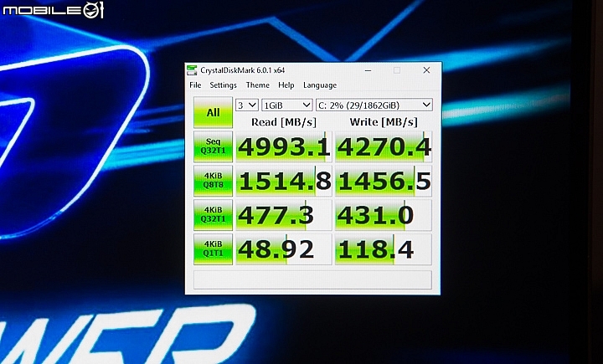Select the Seq read result 4993.1
The height and width of the screenshot is (364, 603).
coord(284,146)
